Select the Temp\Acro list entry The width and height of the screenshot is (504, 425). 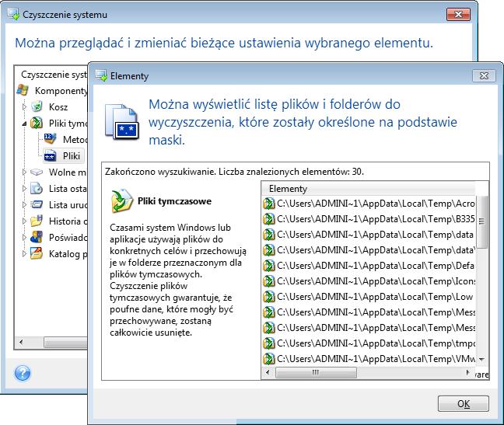coord(369,204)
